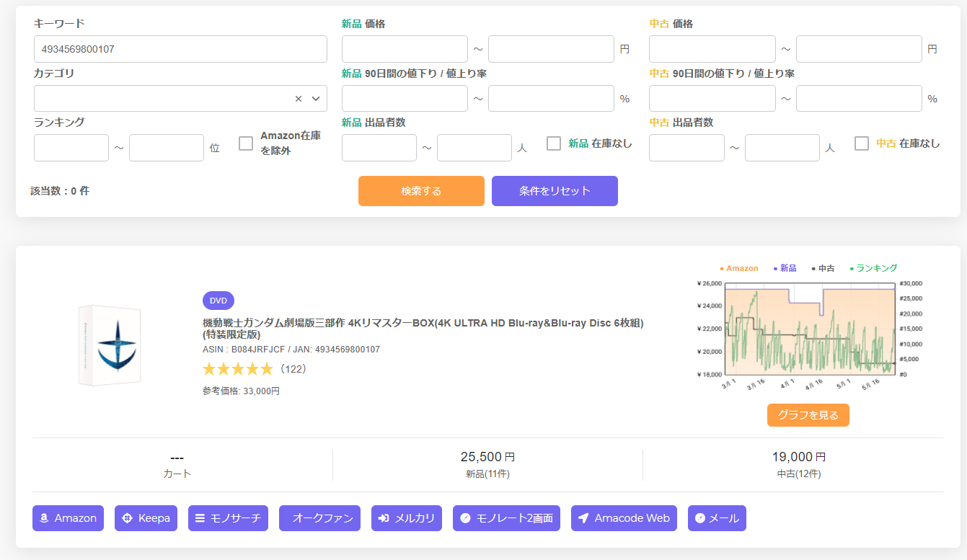This screenshot has height=560, width=967.
Task: Open the Amacode Web link button
Action: pyautogui.click(x=624, y=518)
